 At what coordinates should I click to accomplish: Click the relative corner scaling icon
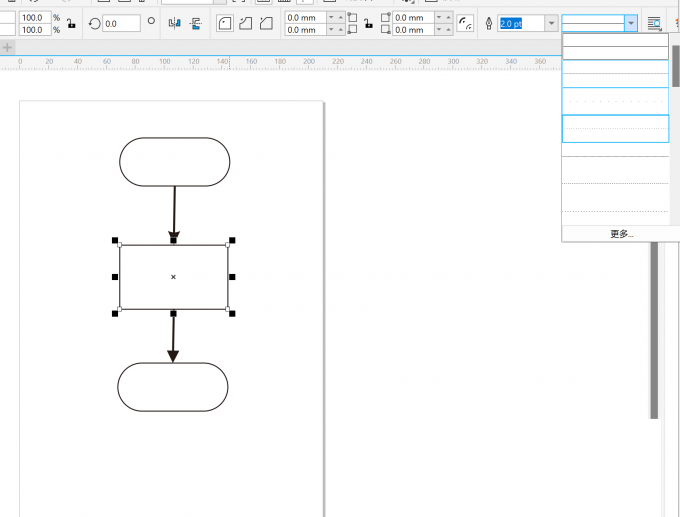tap(465, 23)
